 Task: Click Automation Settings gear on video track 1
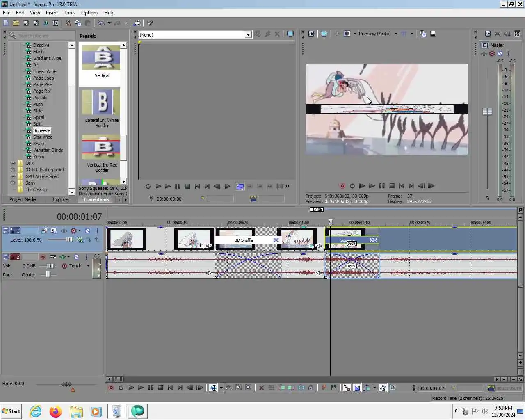pyautogui.click(x=74, y=231)
